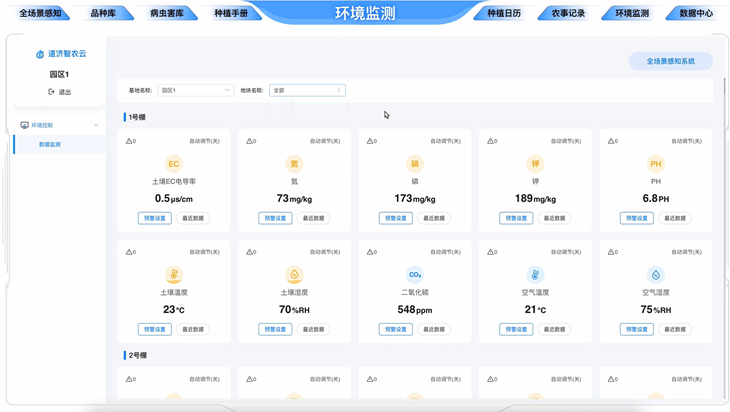Click 预警设置 on the EC card
The height and width of the screenshot is (412, 730).
(155, 218)
